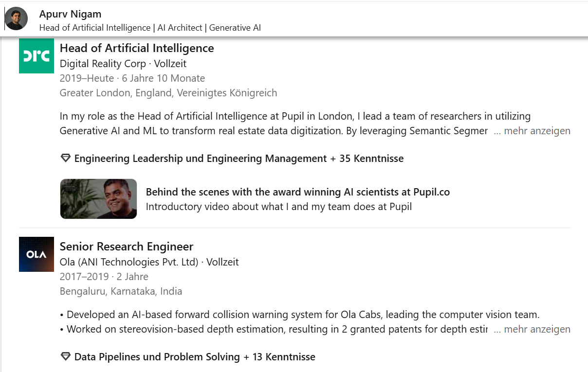Image resolution: width=588 pixels, height=372 pixels.
Task: Click the OLA company logo icon
Action: pos(36,254)
